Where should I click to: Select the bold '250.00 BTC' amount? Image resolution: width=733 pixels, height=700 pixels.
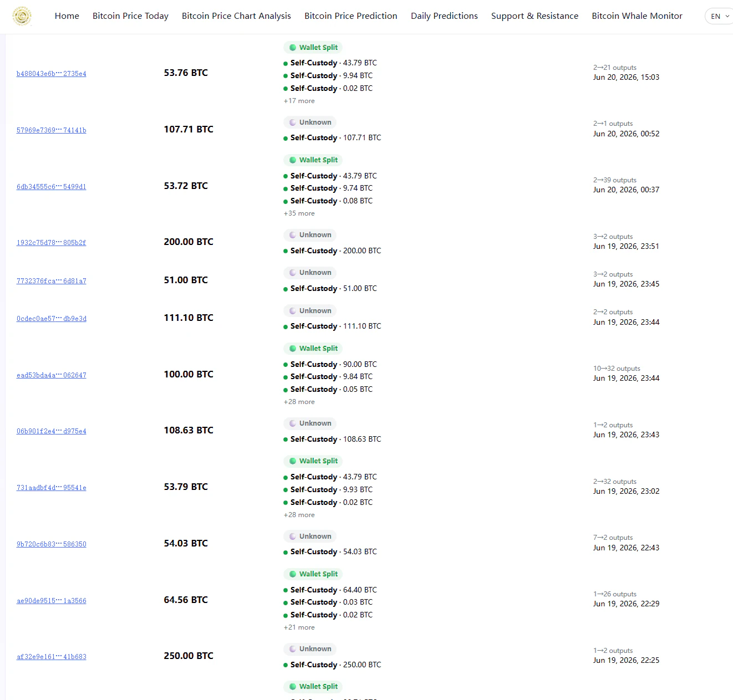coord(189,656)
